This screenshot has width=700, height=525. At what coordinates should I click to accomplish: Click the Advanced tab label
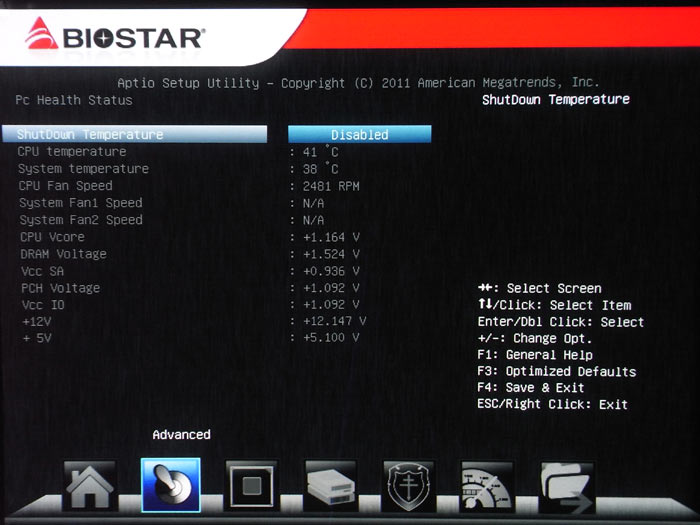181,435
